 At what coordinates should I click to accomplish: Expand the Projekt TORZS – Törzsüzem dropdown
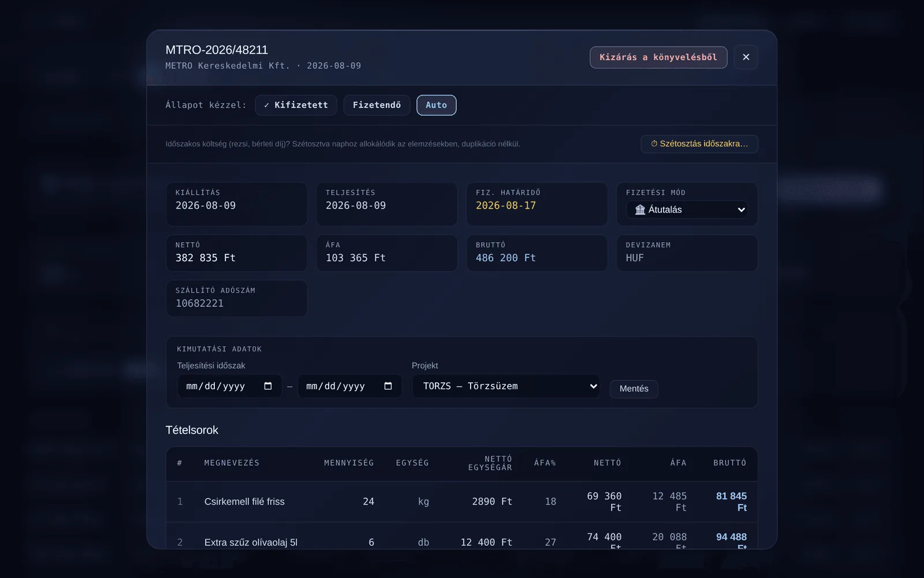pyautogui.click(x=506, y=386)
